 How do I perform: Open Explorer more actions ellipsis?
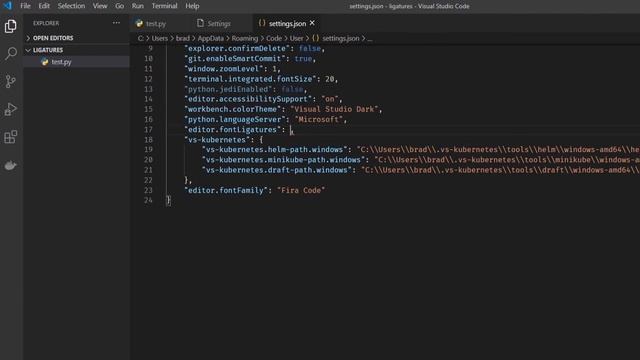tap(116, 23)
